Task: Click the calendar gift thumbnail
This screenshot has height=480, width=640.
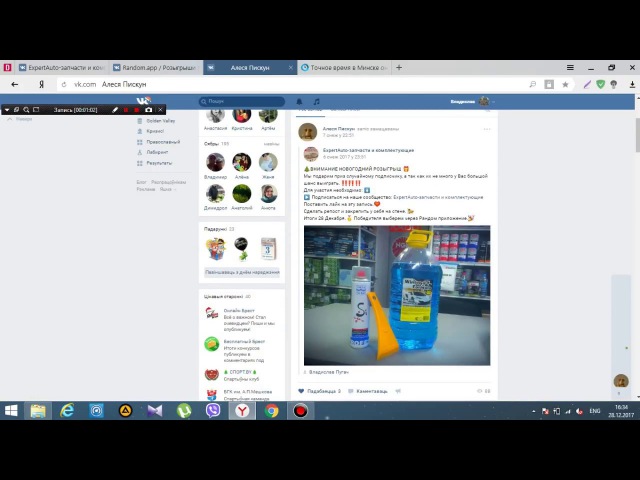Action: click(x=268, y=249)
